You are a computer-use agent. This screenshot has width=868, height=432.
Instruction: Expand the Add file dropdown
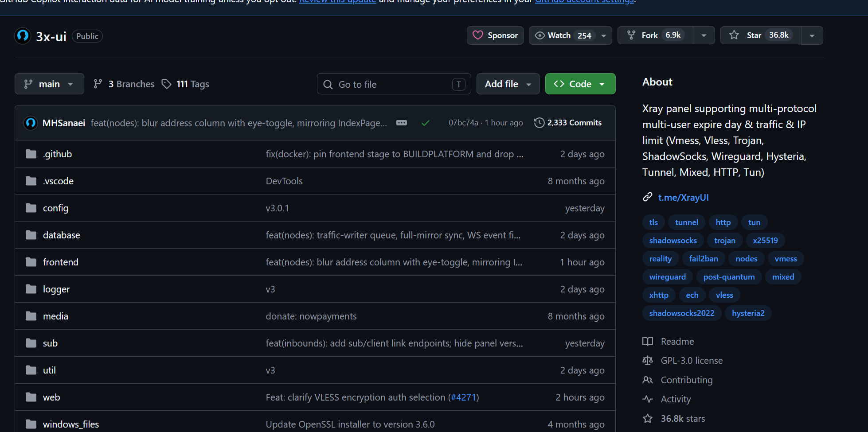[x=508, y=84]
